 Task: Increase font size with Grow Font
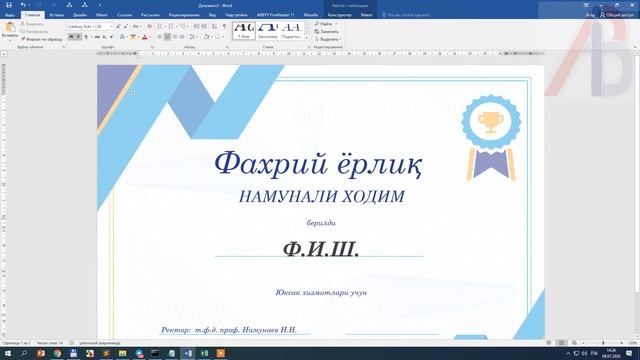(x=118, y=27)
